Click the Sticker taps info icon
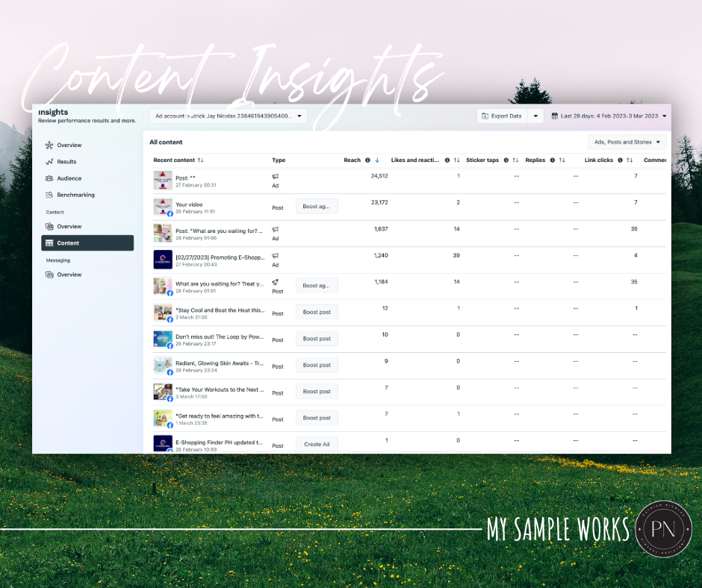702x588 pixels. coord(506,160)
